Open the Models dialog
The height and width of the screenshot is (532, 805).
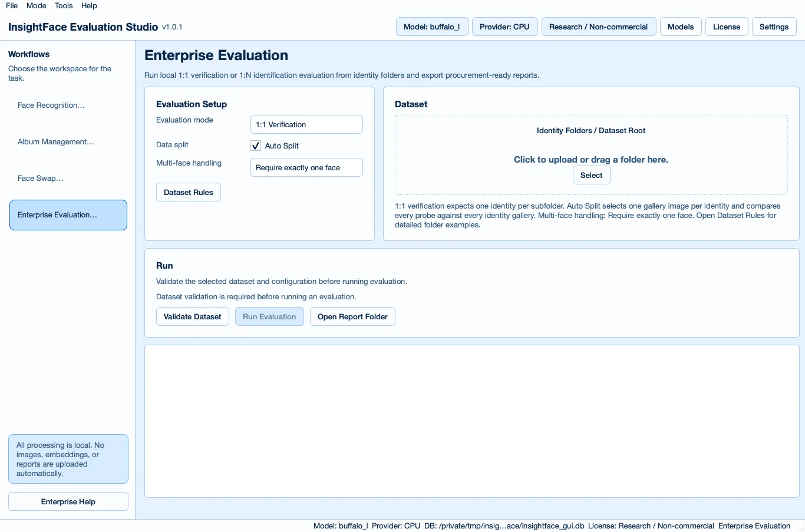tap(681, 27)
